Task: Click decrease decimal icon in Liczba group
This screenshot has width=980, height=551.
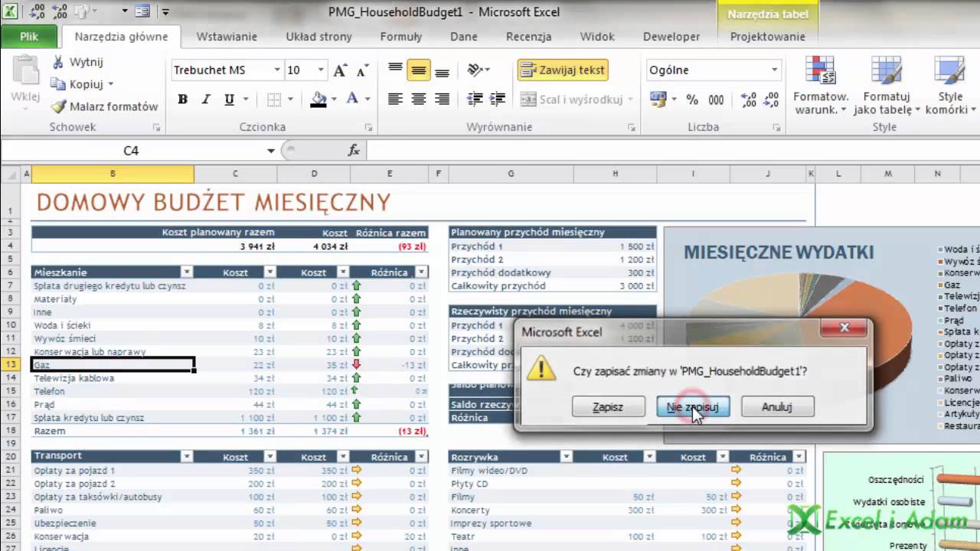Action: (771, 99)
